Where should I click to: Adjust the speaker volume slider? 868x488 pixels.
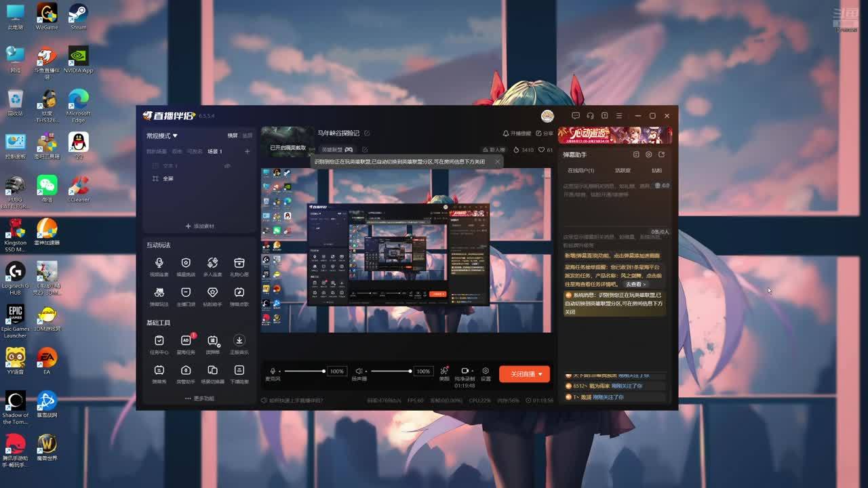(391, 371)
